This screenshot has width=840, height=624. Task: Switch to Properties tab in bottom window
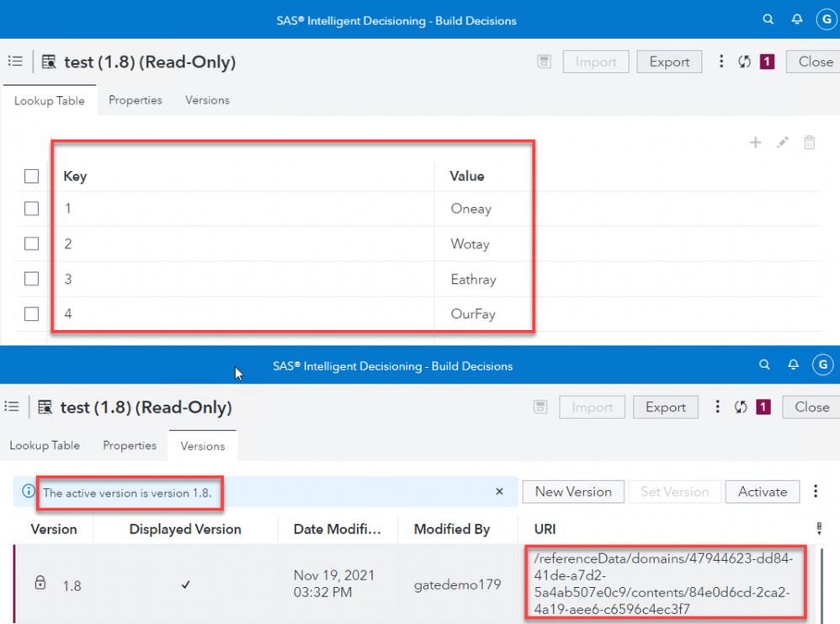pos(130,445)
